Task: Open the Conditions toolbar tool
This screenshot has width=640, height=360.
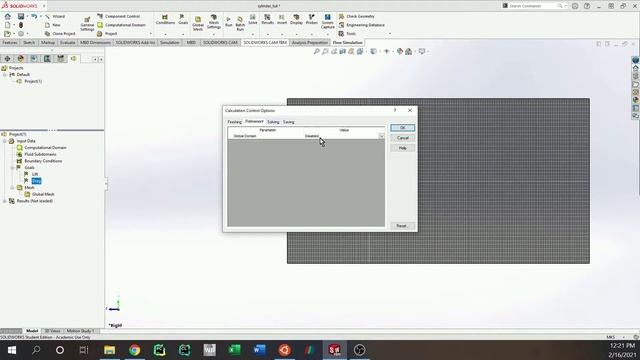Action: (x=165, y=19)
